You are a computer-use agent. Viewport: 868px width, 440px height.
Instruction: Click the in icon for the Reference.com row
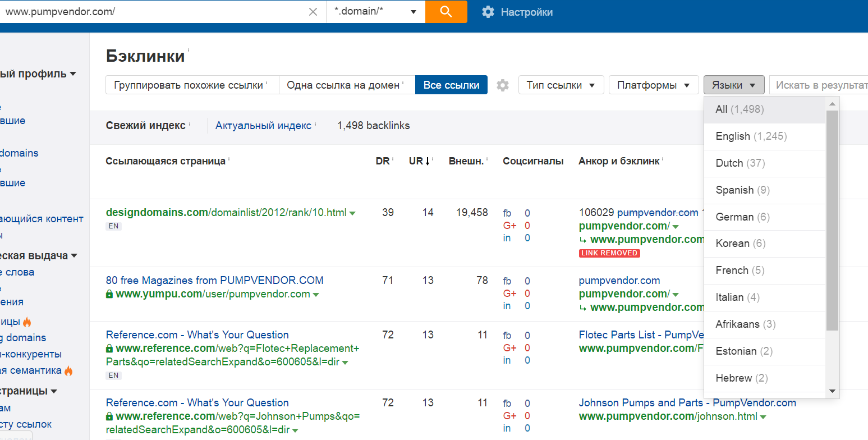coord(507,360)
